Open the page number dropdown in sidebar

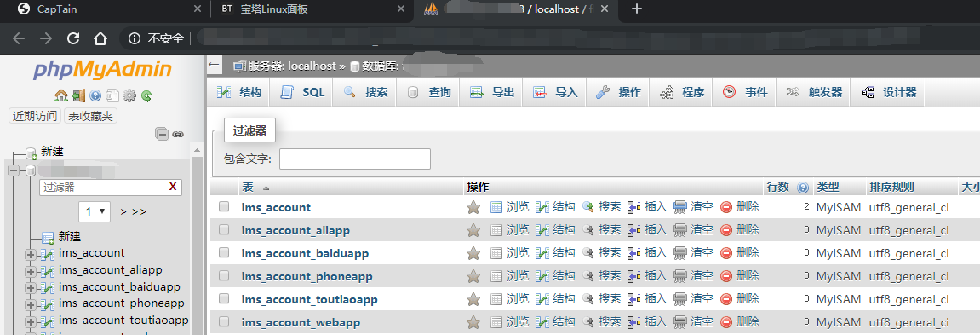[95, 211]
